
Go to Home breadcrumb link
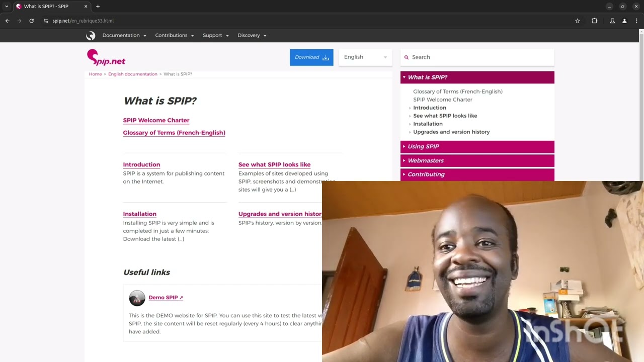point(95,74)
